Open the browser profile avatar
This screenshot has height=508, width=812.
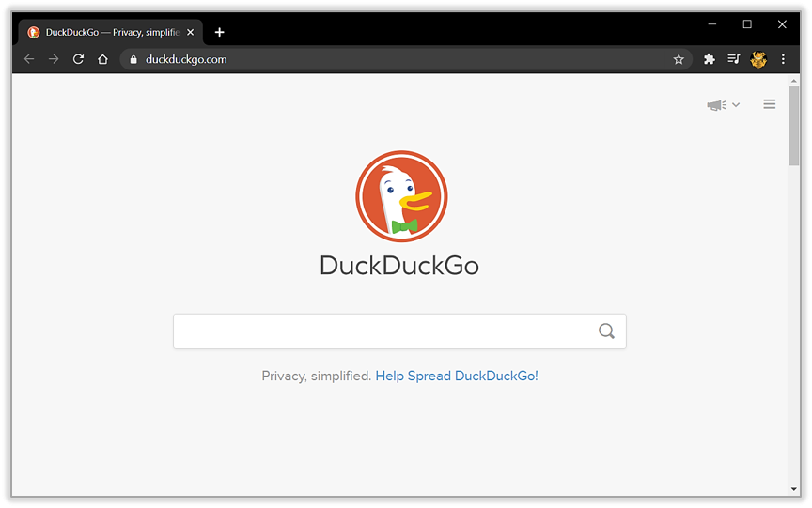click(758, 59)
